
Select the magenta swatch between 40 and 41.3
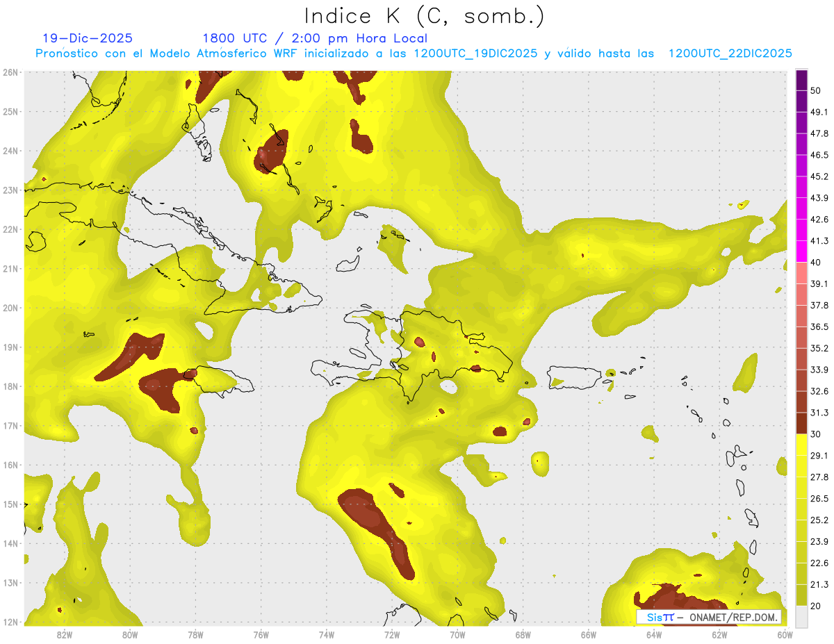[801, 251]
